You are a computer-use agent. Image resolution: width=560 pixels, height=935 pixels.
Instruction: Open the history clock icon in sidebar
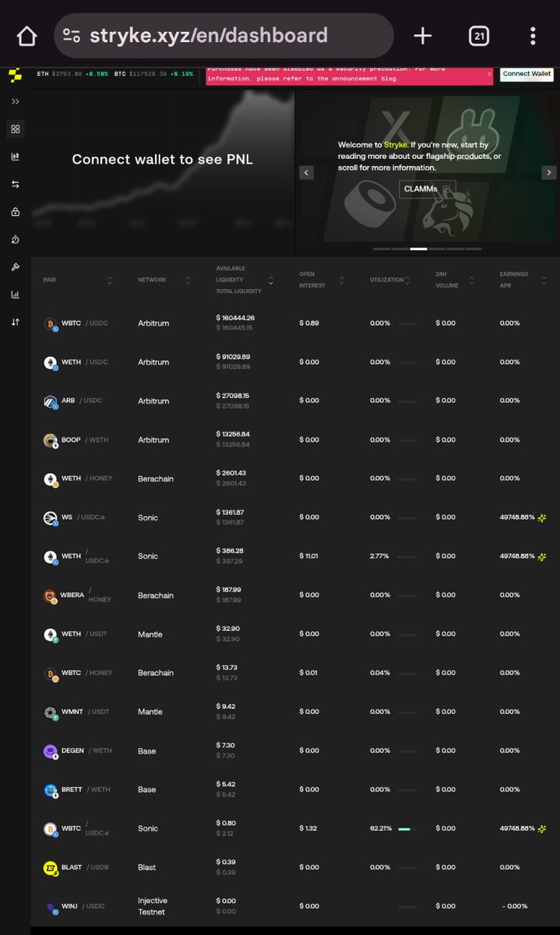point(15,239)
